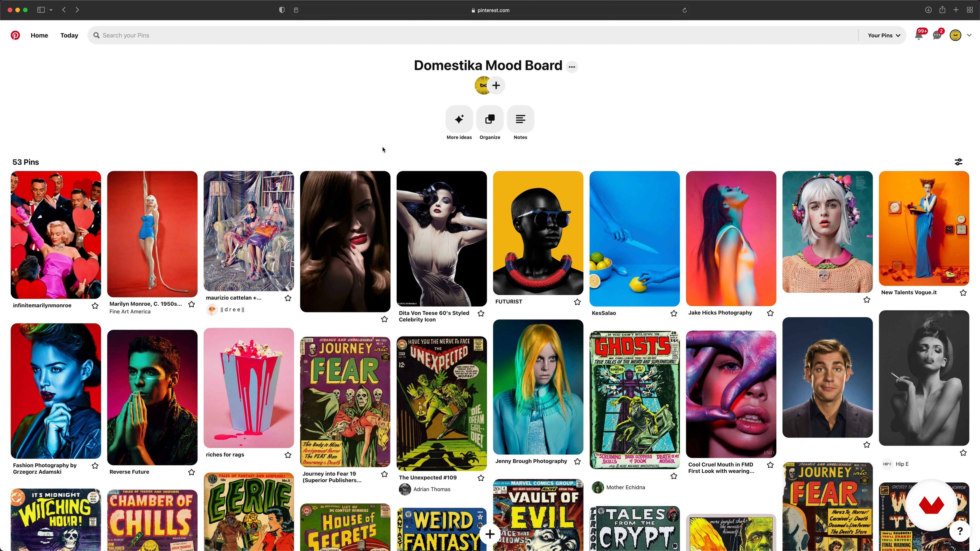
Task: Open board options three-dots menu
Action: point(571,67)
